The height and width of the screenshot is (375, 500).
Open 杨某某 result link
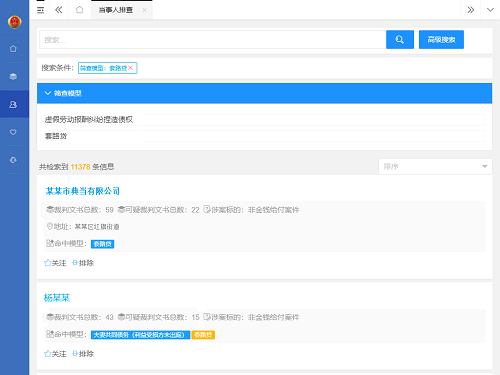click(x=57, y=298)
